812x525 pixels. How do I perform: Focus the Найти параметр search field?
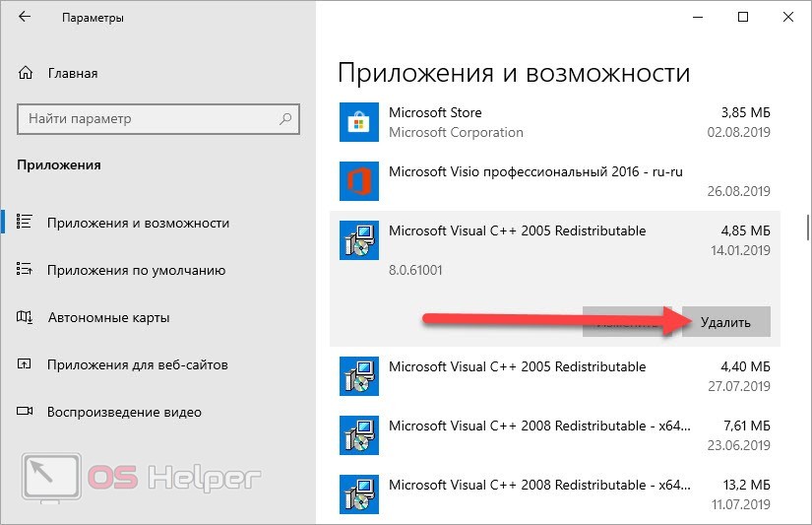[x=148, y=119]
